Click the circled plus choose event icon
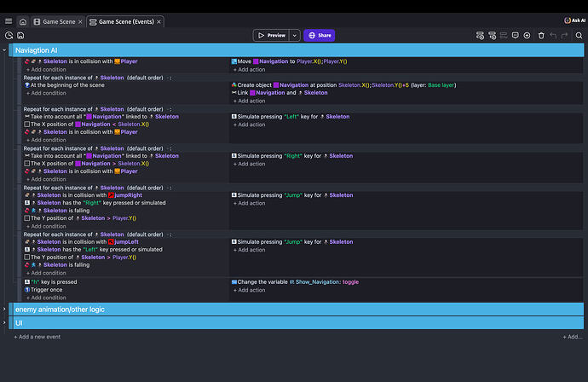This screenshot has width=588, height=382. (527, 35)
